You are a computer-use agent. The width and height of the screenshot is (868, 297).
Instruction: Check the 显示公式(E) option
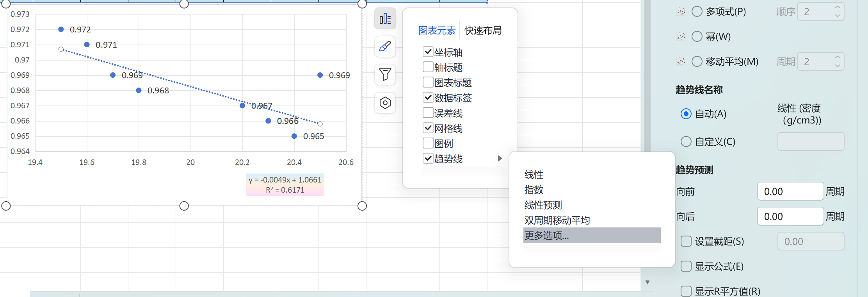[x=686, y=267]
